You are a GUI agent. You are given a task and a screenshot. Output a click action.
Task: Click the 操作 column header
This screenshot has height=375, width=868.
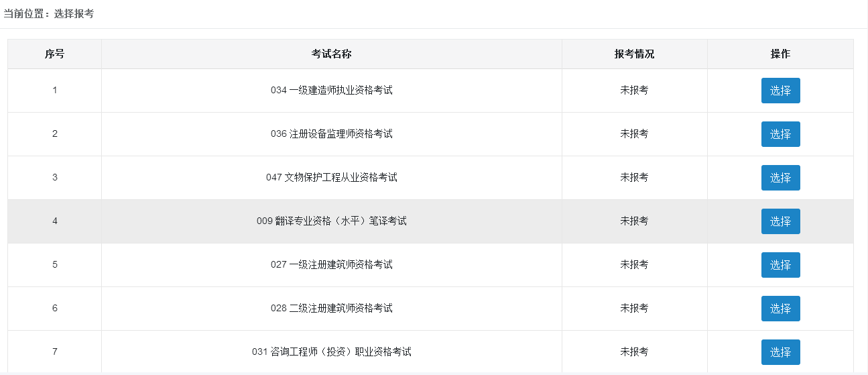780,54
